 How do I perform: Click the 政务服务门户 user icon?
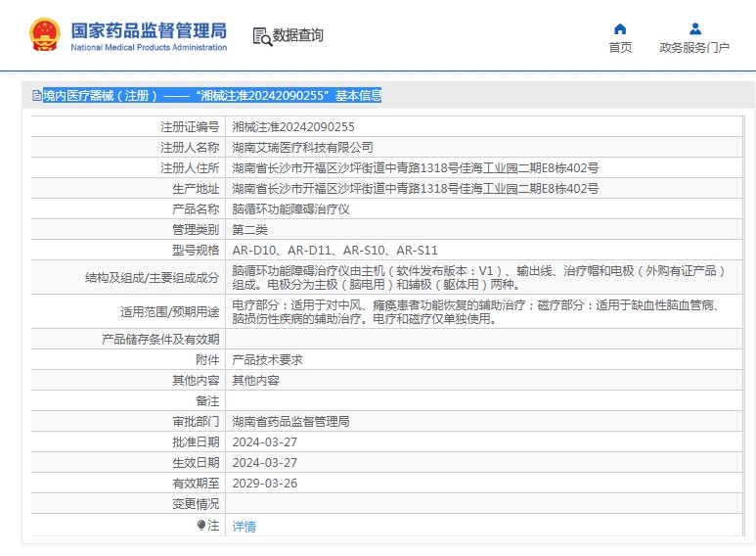point(694,29)
